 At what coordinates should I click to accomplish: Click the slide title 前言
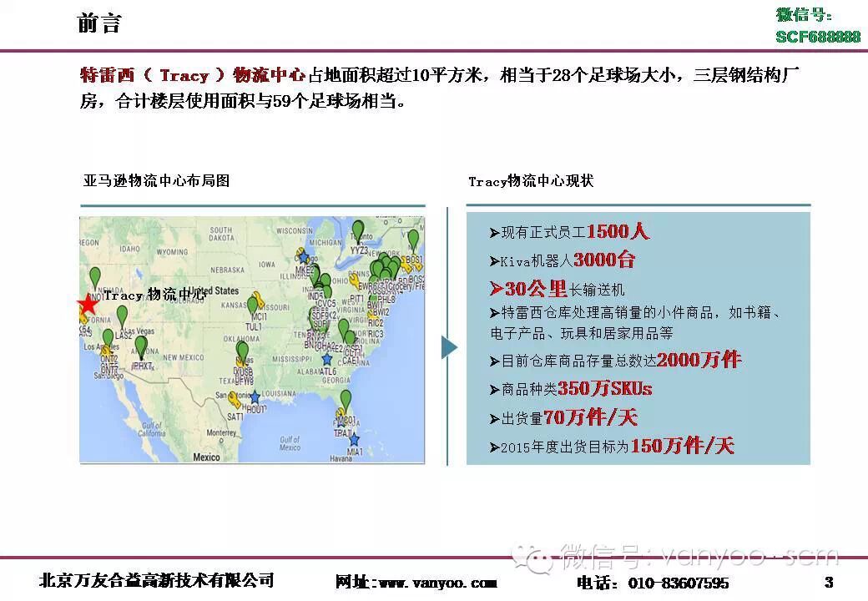click(x=99, y=24)
